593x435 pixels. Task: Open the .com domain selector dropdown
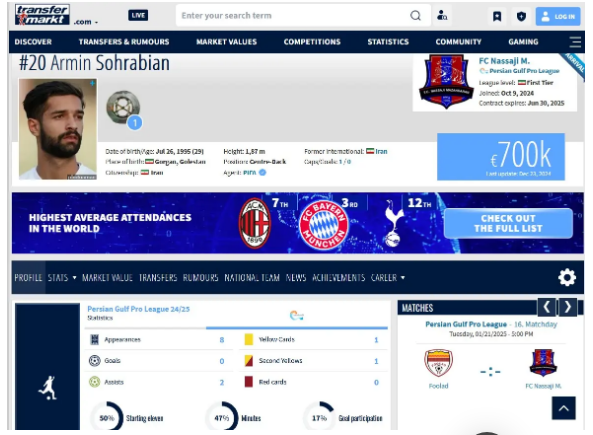(x=86, y=22)
